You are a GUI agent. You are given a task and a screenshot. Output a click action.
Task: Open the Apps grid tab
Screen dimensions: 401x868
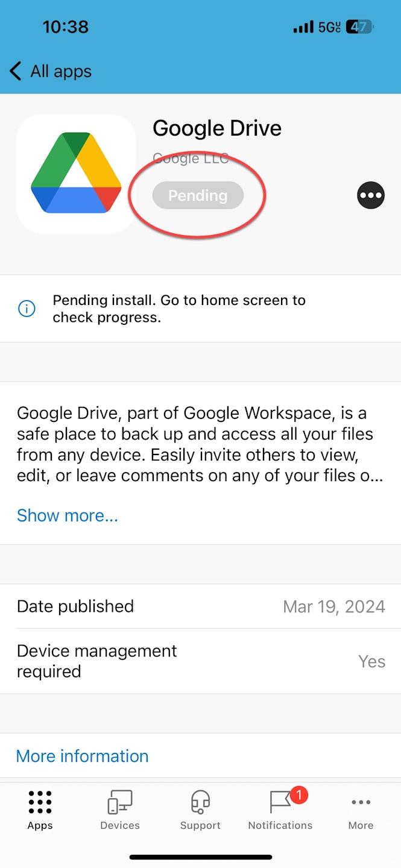[x=40, y=810]
